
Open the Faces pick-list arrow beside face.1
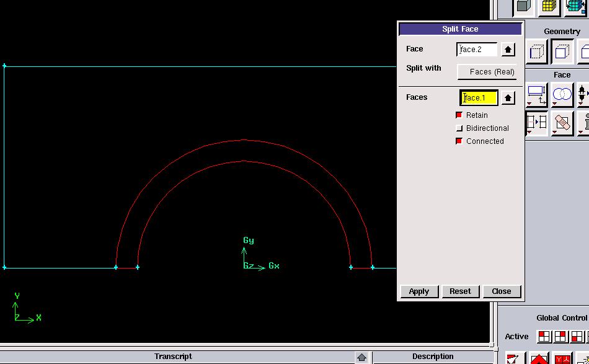pos(508,98)
